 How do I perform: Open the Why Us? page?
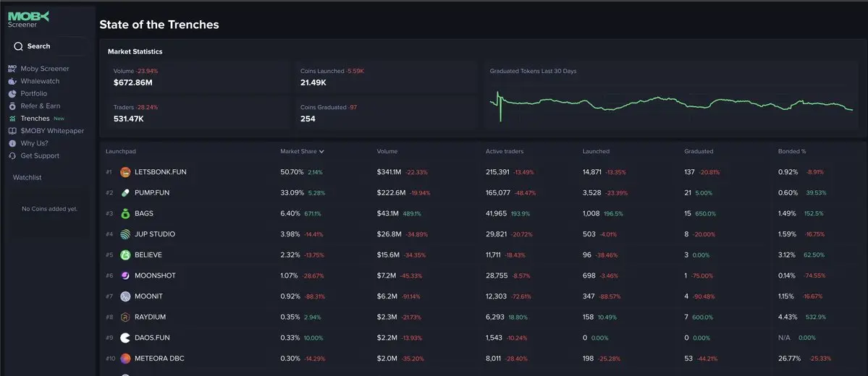coord(34,143)
